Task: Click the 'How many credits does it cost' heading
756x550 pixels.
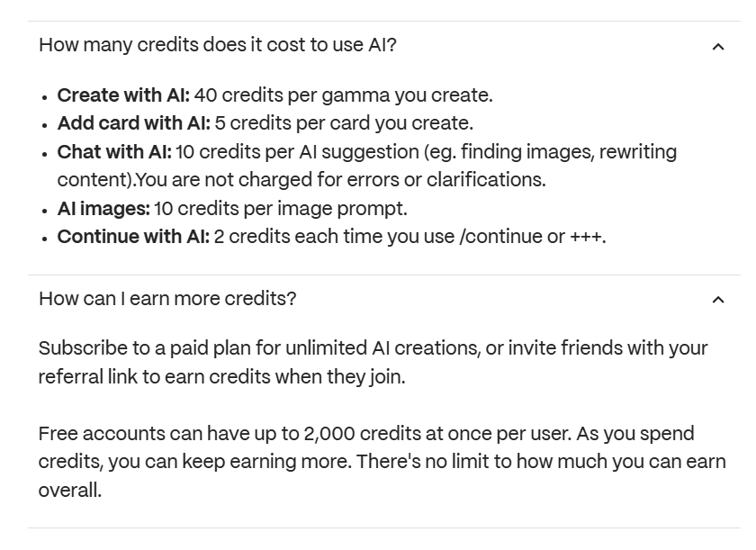Action: (x=218, y=45)
